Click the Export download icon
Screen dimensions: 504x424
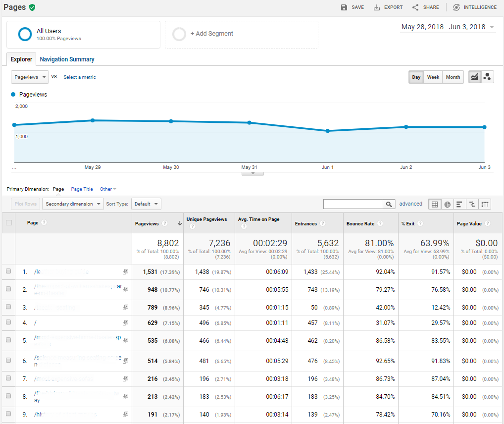[377, 7]
